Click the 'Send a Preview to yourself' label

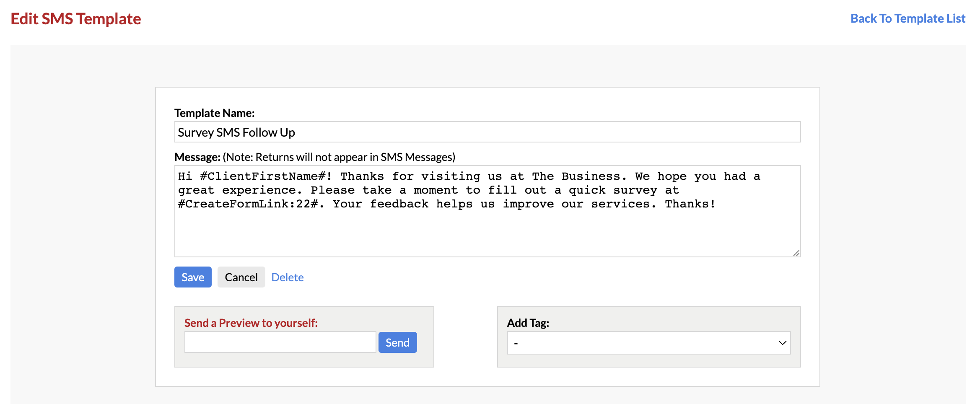[x=251, y=323]
